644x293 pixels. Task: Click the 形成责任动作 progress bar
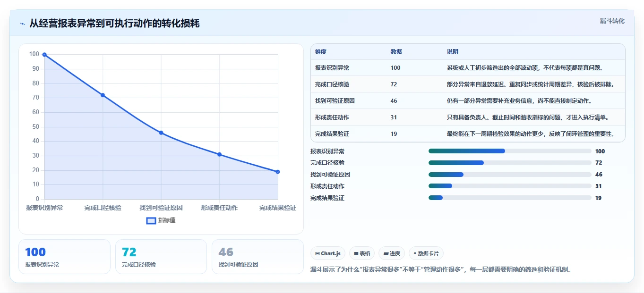coord(510,186)
